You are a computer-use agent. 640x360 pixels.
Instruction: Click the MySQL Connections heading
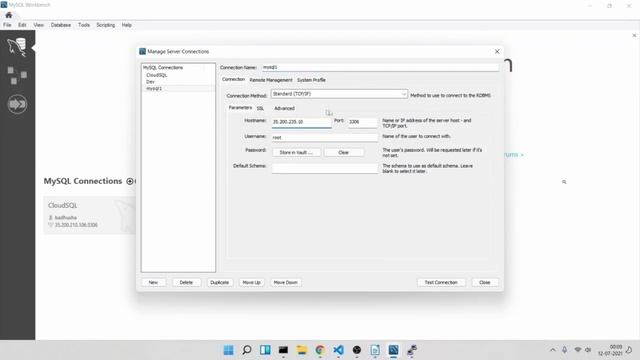(83, 181)
